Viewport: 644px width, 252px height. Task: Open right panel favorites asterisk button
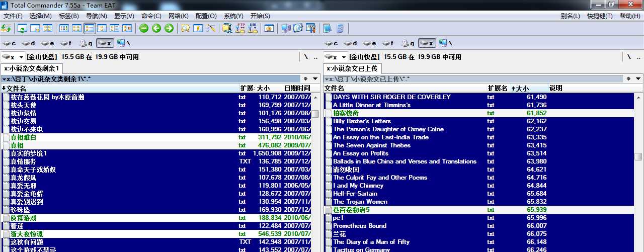628,79
